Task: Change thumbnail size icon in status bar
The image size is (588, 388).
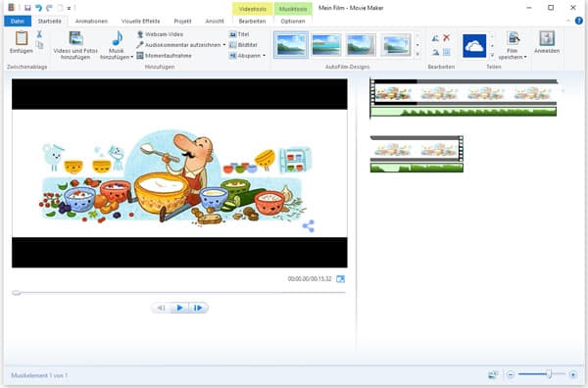Action: click(x=493, y=374)
